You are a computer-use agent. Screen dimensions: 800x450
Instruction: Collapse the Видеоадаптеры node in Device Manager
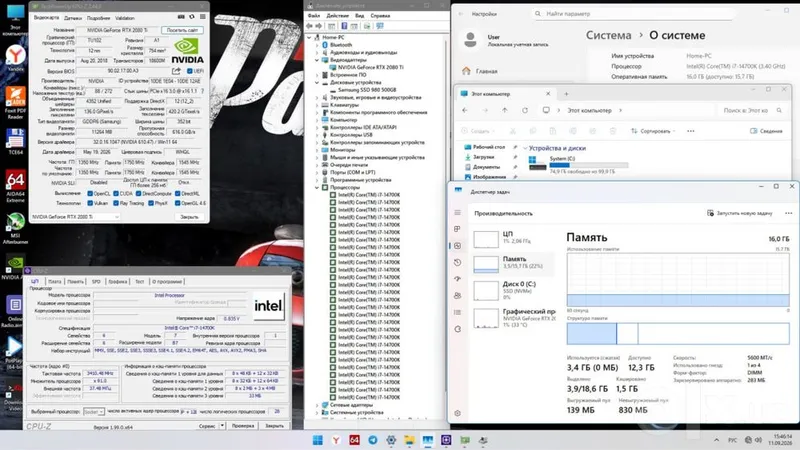317,60
